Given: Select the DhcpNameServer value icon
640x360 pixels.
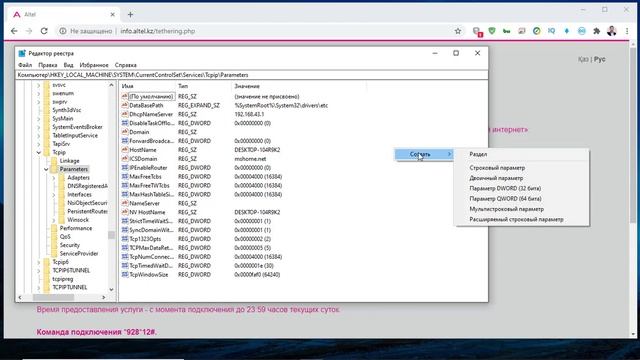Looking at the screenshot, I should click(x=125, y=114).
